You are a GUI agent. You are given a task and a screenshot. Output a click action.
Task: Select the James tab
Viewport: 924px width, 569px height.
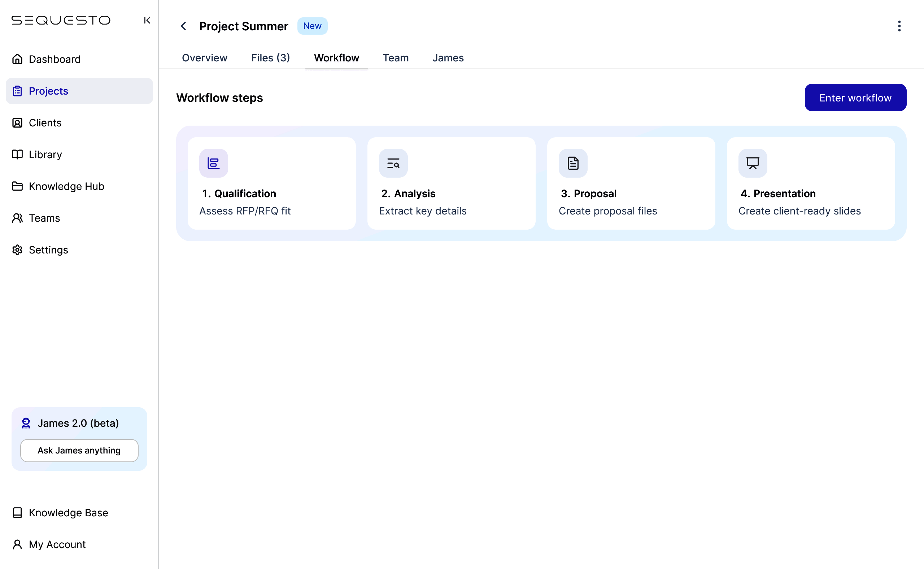pyautogui.click(x=448, y=58)
